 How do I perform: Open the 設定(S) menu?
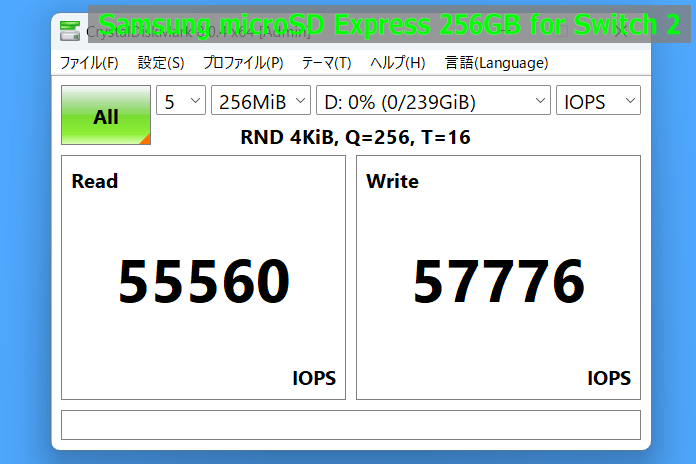click(x=161, y=63)
